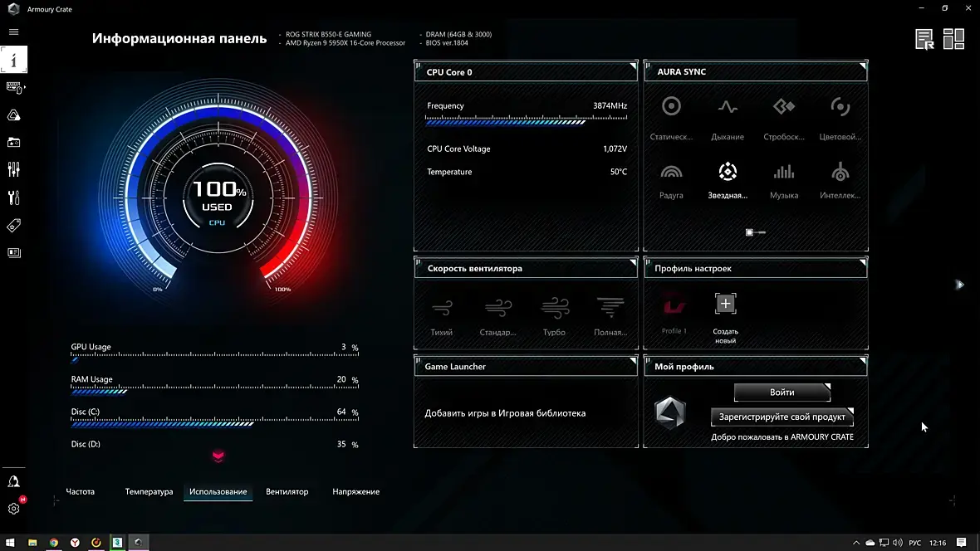Viewport: 980px width, 551px height.
Task: Select the Static lighting effect icon
Action: coord(671,106)
